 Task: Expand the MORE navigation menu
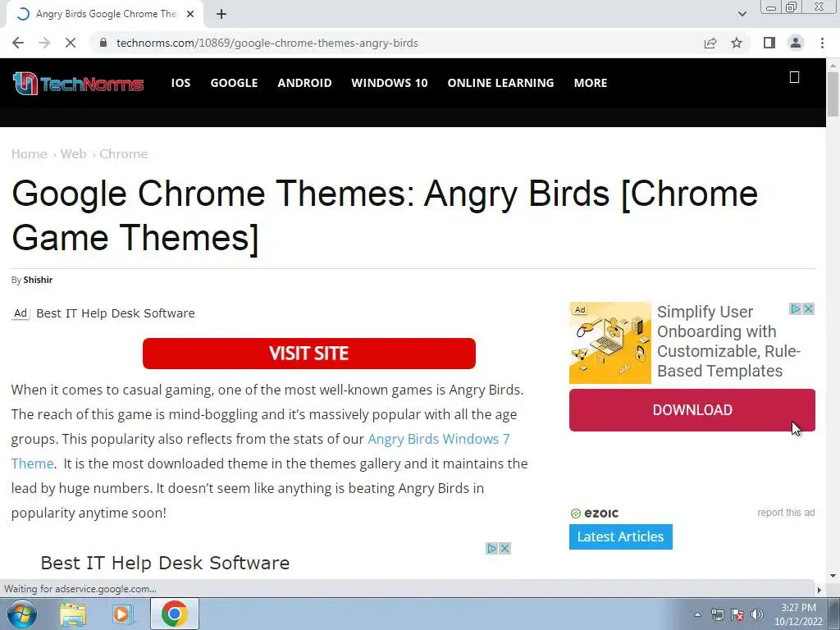click(591, 83)
